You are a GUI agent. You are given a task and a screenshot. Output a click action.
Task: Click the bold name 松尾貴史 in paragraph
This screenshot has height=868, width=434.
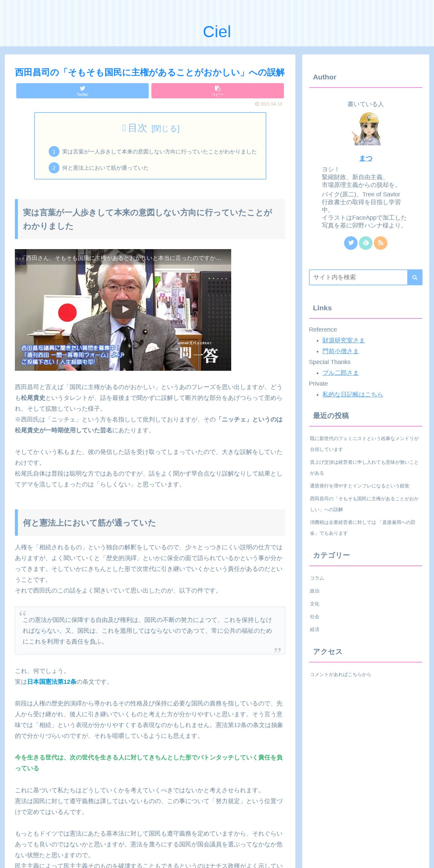click(x=33, y=398)
